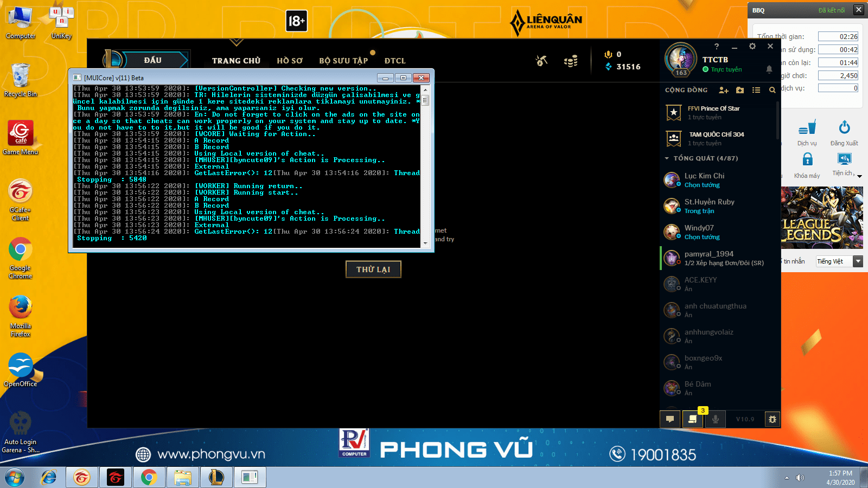Click the THỬ LẠI retry button

373,269
